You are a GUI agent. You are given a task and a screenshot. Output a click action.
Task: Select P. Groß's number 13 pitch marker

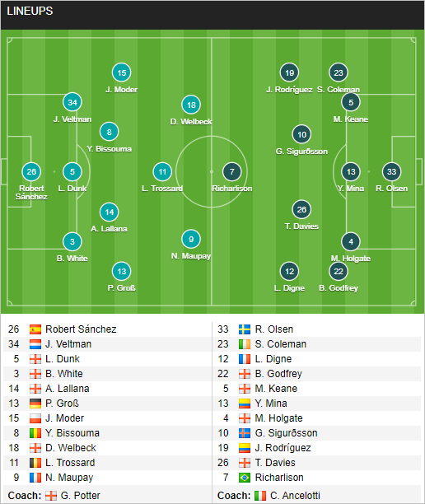(122, 271)
